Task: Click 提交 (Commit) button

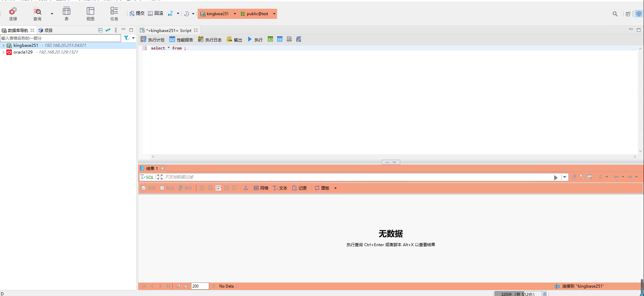Action: (137, 13)
